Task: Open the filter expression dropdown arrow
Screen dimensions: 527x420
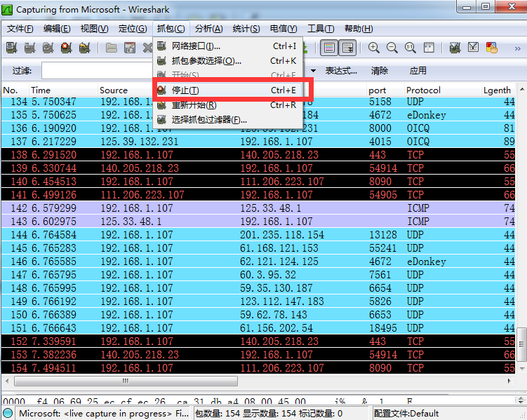Action: (314, 71)
